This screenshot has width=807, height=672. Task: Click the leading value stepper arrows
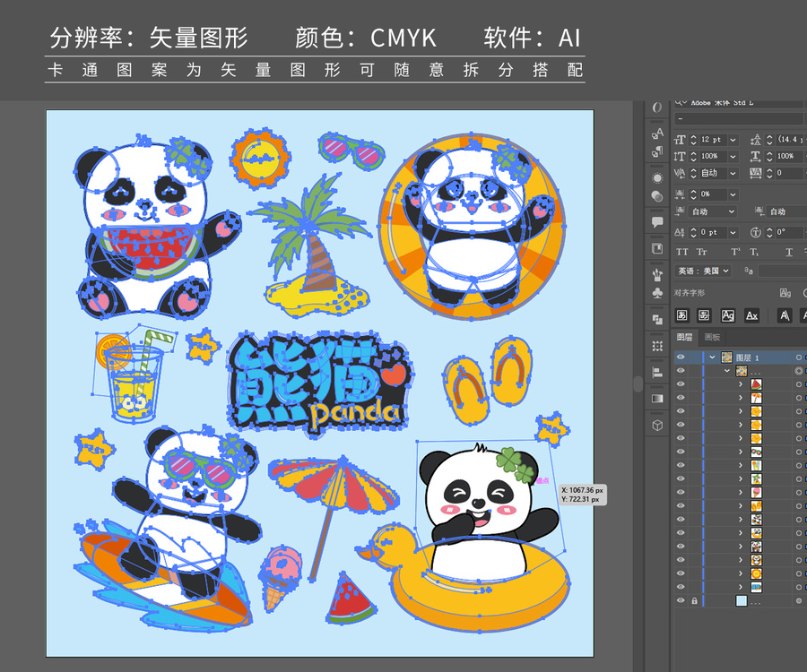click(769, 140)
